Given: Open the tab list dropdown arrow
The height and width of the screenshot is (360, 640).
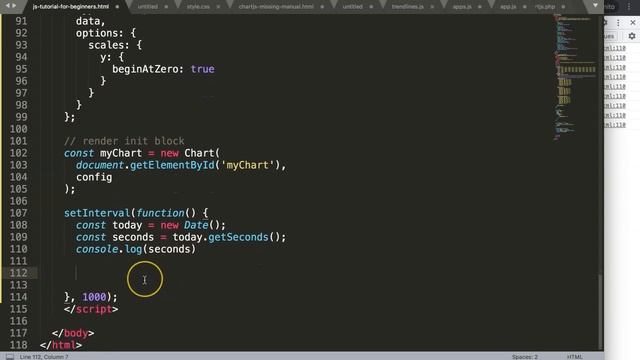Looking at the screenshot, I should [x=595, y=6].
